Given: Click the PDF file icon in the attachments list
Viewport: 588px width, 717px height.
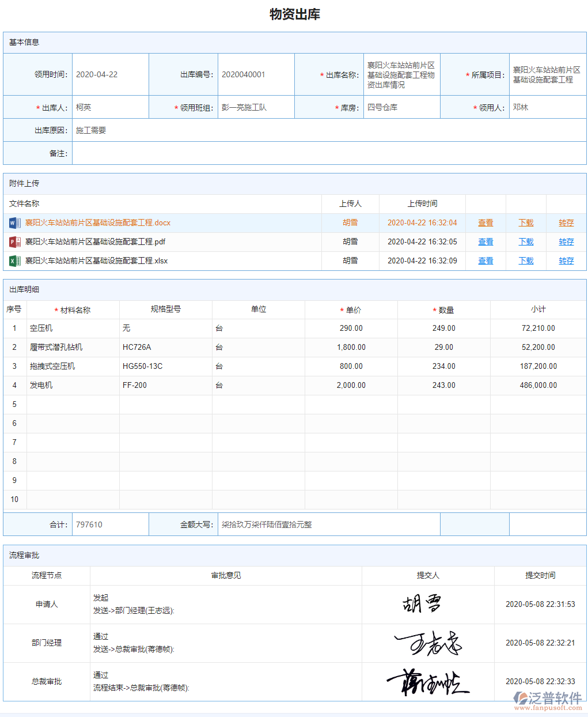Looking at the screenshot, I should tap(14, 241).
